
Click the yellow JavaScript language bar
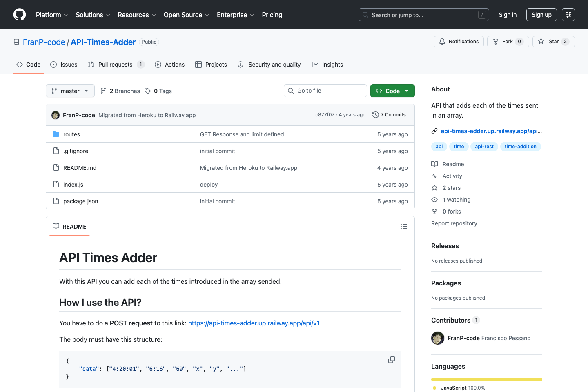(x=486, y=379)
